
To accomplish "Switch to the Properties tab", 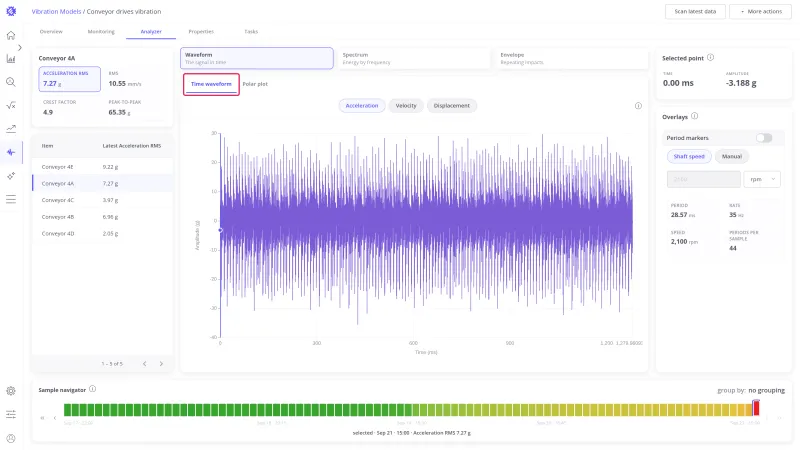I will tap(201, 32).
